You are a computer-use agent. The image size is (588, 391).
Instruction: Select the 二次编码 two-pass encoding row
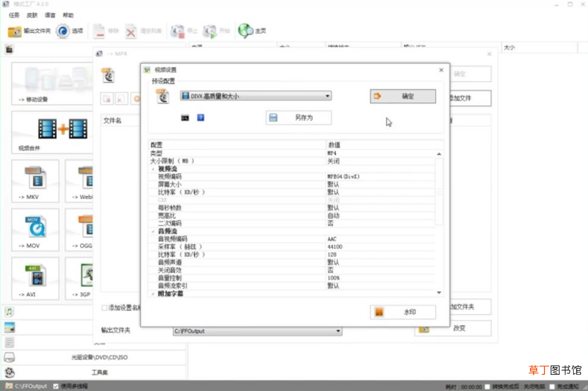pos(293,223)
